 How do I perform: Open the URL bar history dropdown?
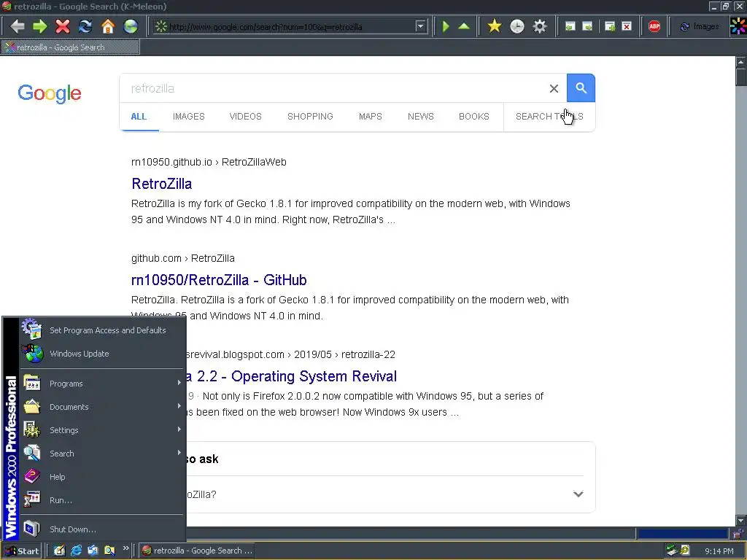tap(420, 26)
